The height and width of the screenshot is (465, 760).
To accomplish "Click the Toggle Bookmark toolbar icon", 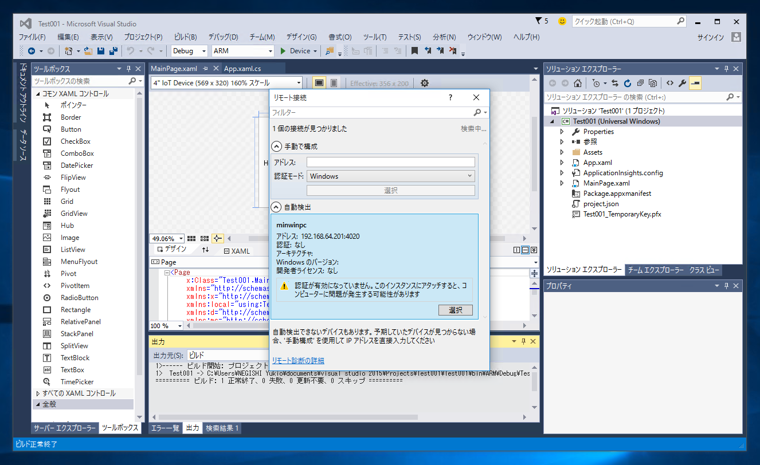I will [414, 51].
